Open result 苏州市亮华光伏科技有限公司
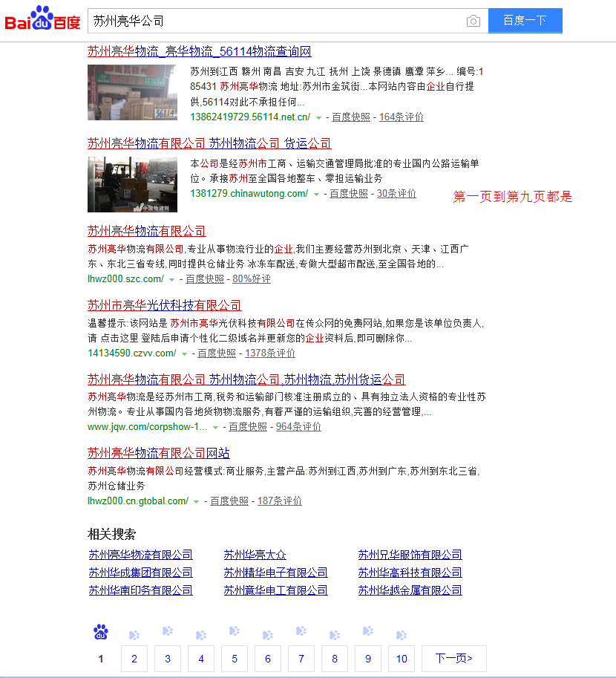The width and height of the screenshot is (616, 678). [x=164, y=305]
